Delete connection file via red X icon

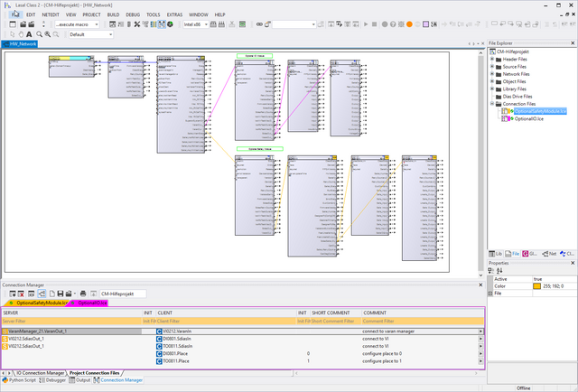(x=21, y=294)
